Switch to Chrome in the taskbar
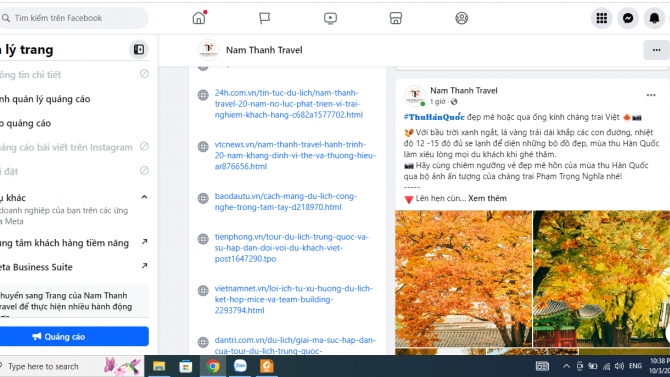 pos(213,366)
